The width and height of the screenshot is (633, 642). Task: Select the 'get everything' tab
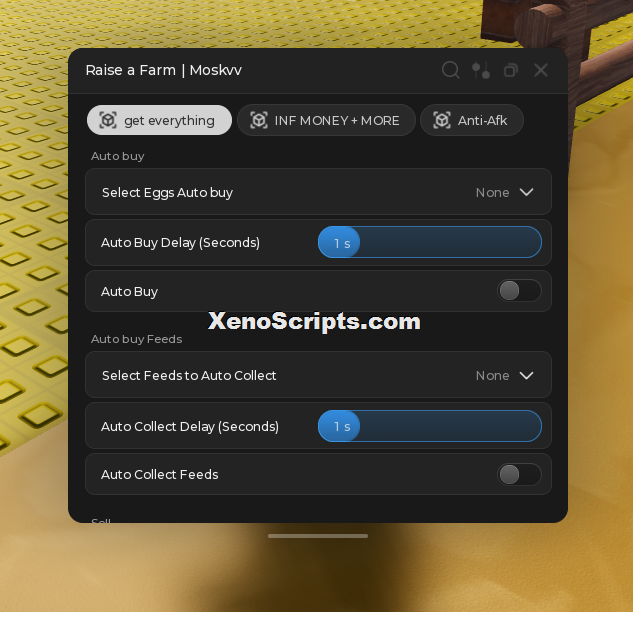point(159,120)
